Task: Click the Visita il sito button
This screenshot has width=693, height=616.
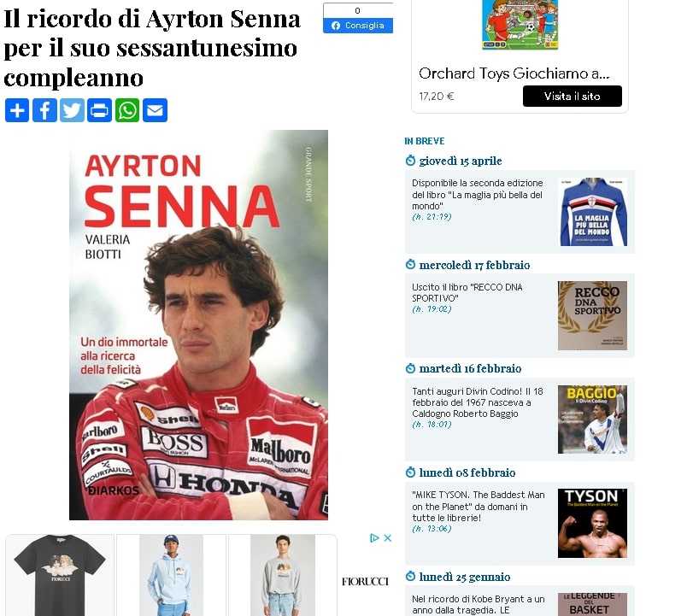Action: (x=573, y=96)
